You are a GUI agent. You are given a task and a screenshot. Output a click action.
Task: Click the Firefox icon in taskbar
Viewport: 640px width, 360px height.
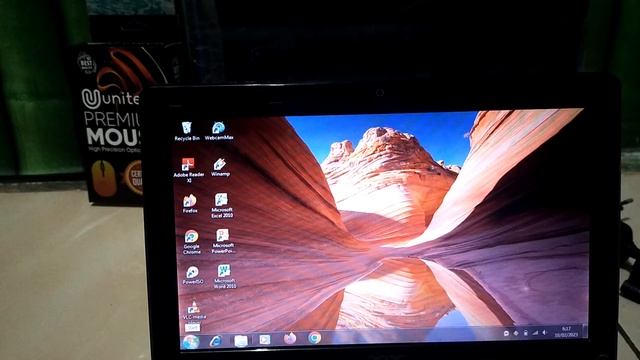(x=290, y=338)
